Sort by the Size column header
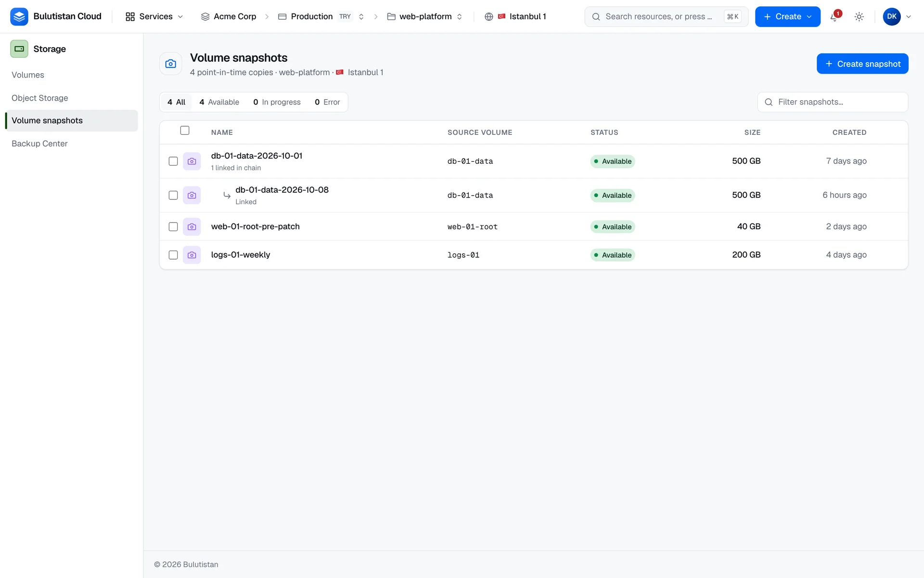The height and width of the screenshot is (578, 924). [752, 132]
